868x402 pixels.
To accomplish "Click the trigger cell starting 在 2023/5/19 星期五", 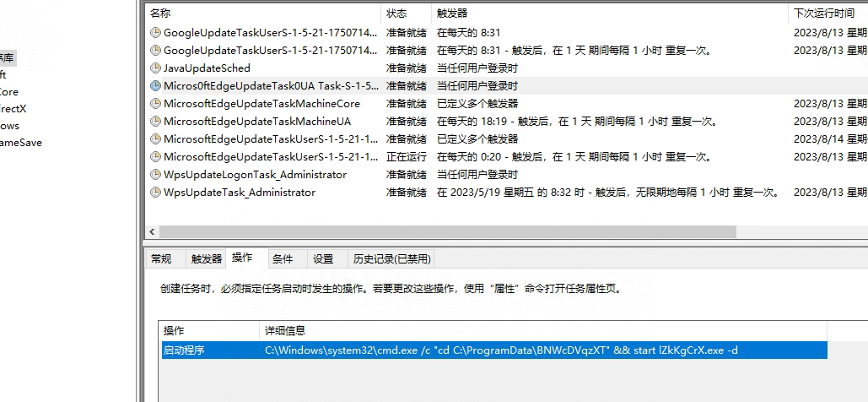I will [608, 193].
